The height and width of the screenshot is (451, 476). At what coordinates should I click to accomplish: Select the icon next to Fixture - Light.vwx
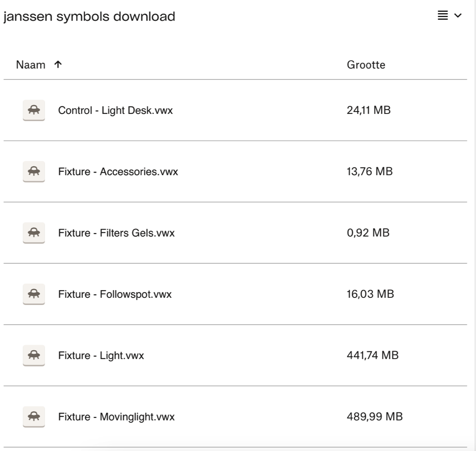[x=34, y=355]
